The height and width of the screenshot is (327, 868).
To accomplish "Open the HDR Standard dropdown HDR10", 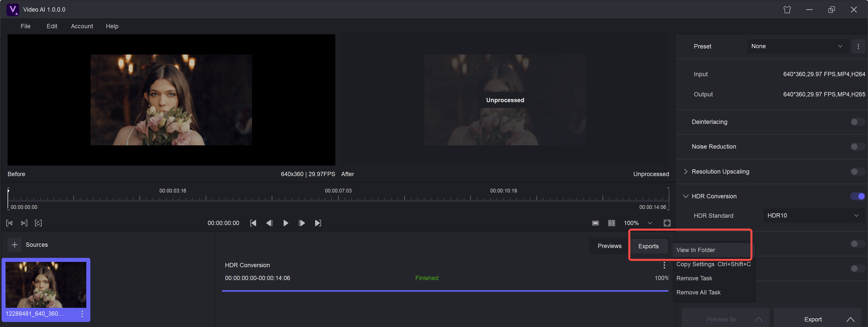I will pos(813,215).
